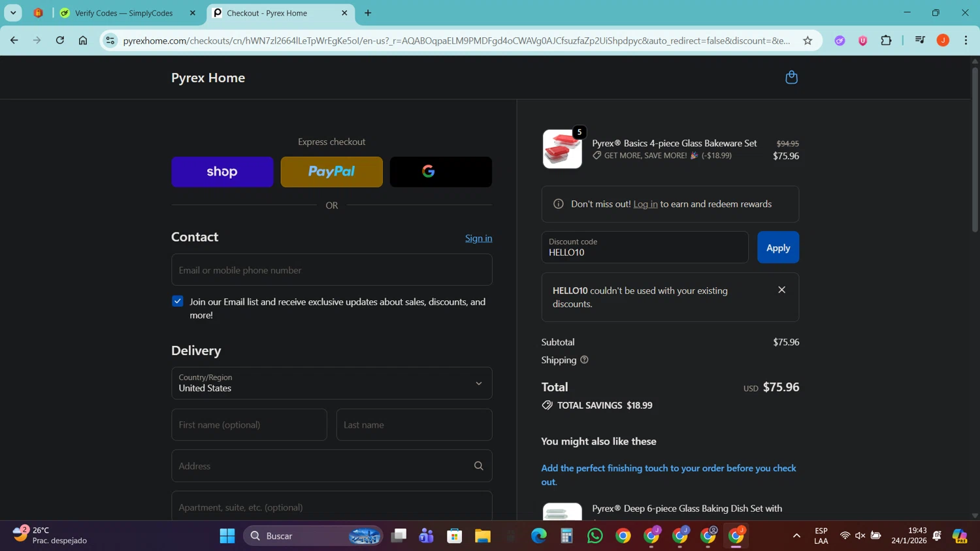Image resolution: width=980 pixels, height=551 pixels.
Task: Click the Pyrex Basics Bakeware Set thumbnail
Action: [563, 149]
